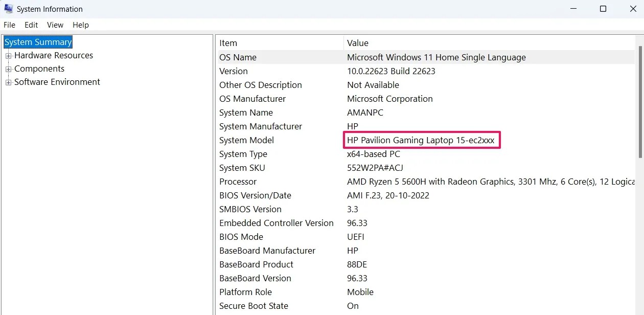644x315 pixels.
Task: Expand the Components tree node
Action: tap(8, 69)
